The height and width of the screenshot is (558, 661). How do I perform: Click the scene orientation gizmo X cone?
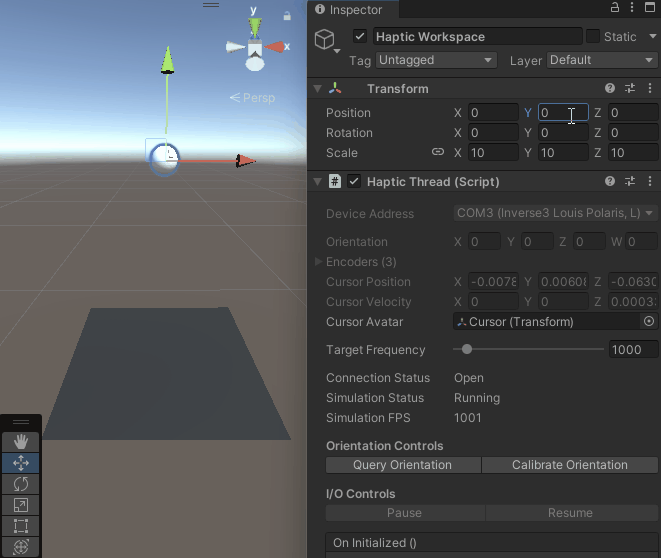point(274,47)
